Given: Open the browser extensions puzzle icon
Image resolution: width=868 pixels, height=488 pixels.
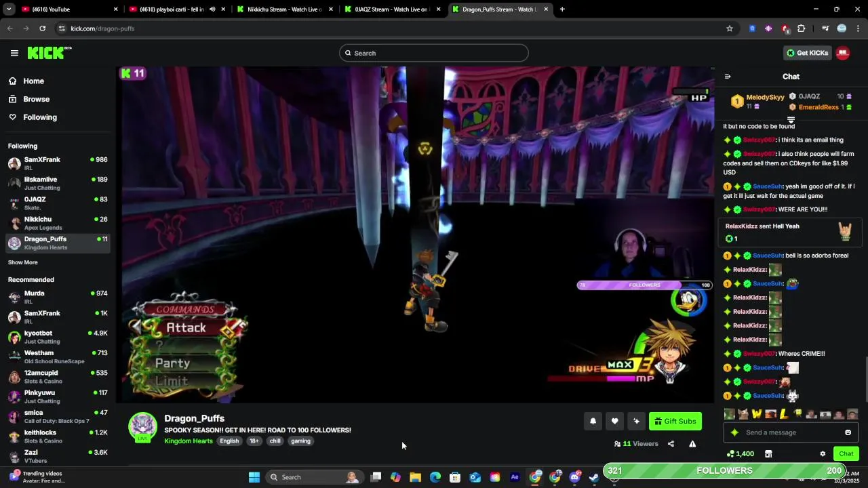Looking at the screenshot, I should tap(802, 28).
